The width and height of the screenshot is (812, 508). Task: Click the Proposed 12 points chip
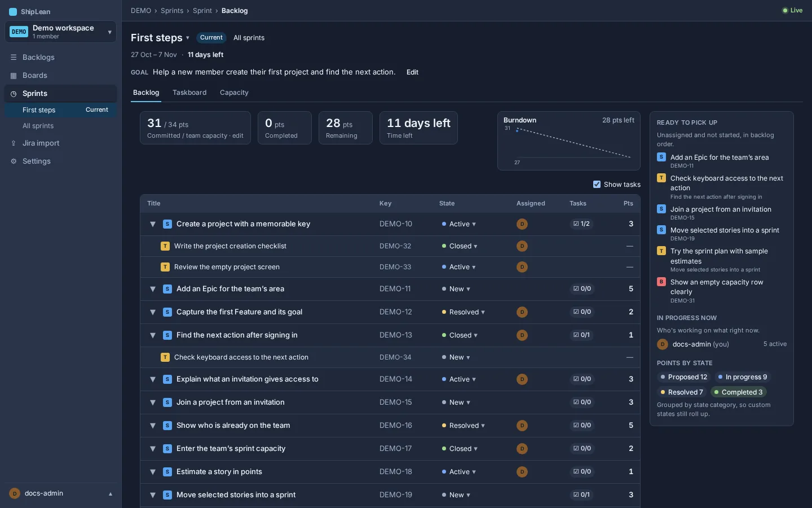(683, 377)
